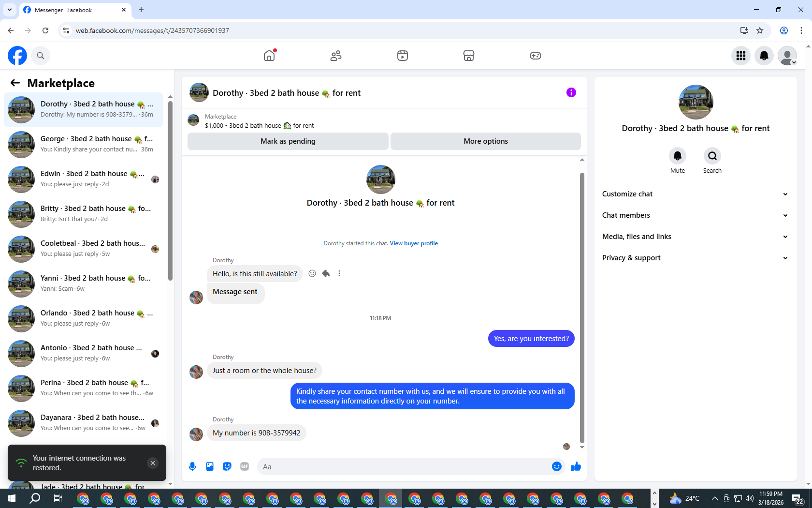Open Windows taskbar search
Viewport: 812px width, 508px height.
(35, 498)
